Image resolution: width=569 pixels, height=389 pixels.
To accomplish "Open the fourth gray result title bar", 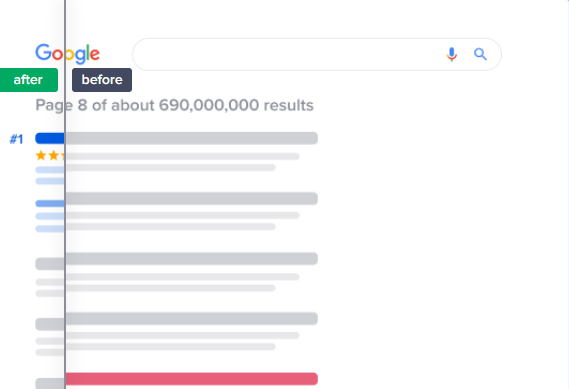I will [x=192, y=319].
